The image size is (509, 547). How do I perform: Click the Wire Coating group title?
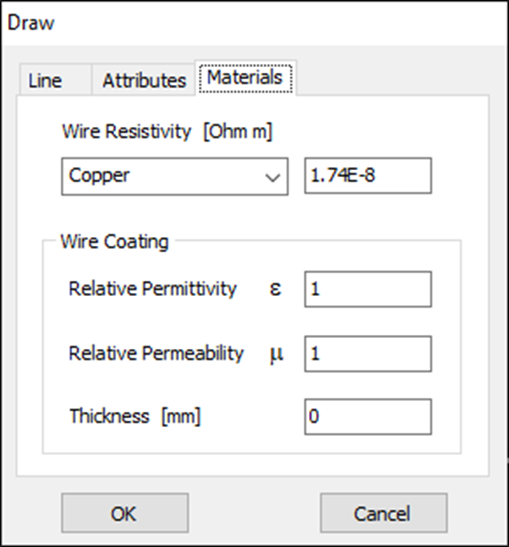(x=114, y=242)
